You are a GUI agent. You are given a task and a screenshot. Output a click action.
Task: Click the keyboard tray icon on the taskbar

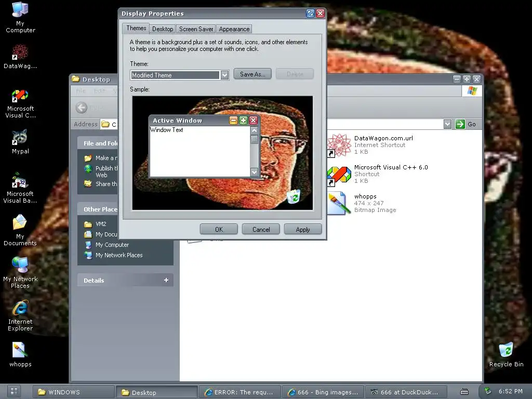464,392
